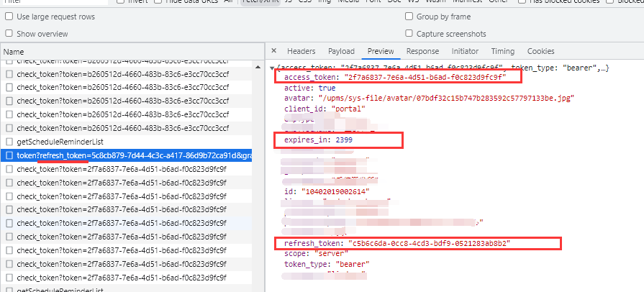Turn on Capture screenshots
The image size is (644, 292).
[409, 33]
